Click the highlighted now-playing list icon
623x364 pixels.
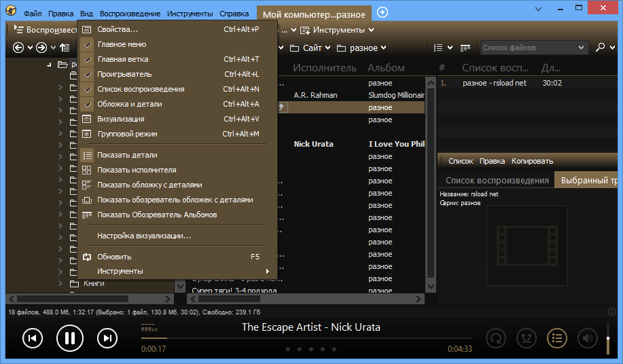pos(556,338)
